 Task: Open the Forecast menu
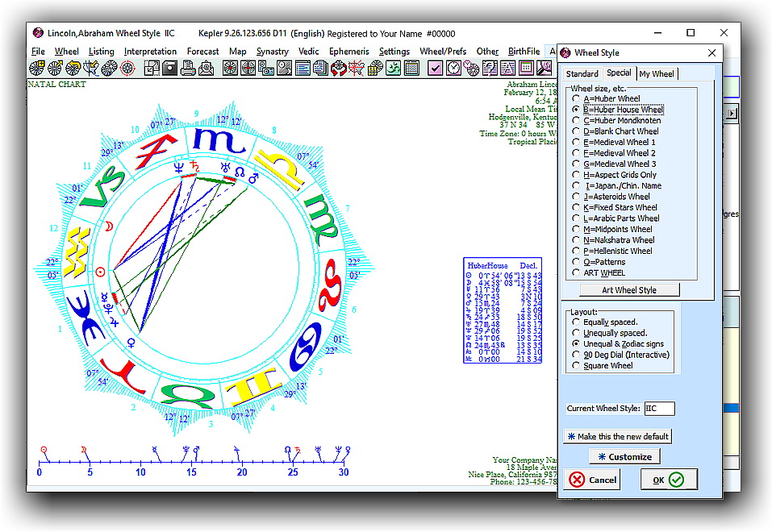tap(202, 52)
